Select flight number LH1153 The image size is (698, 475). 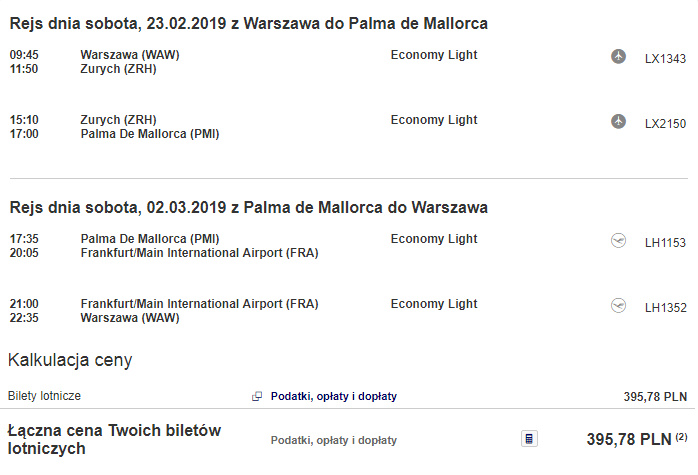pos(665,243)
